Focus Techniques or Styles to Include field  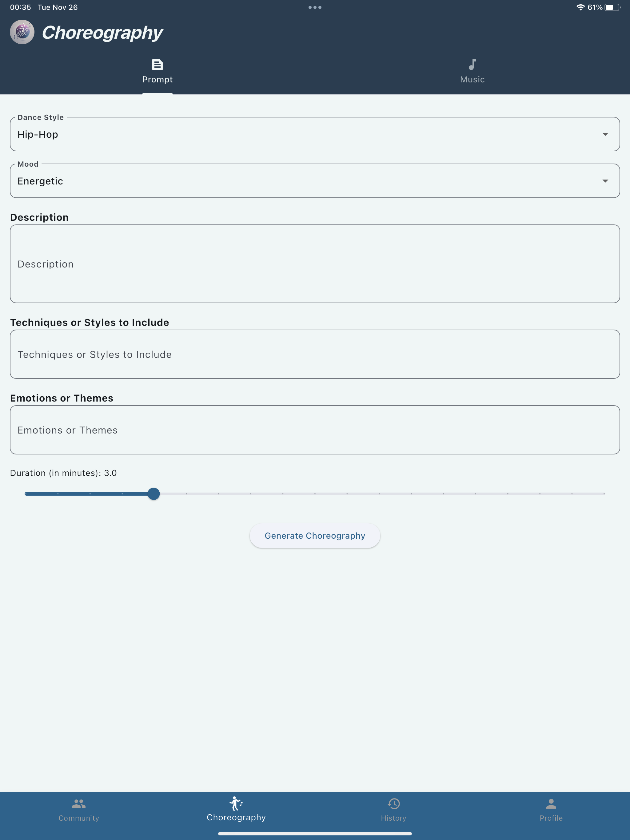coord(315,354)
